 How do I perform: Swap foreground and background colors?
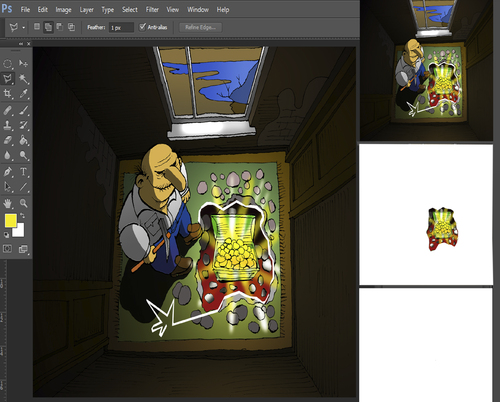[22, 216]
